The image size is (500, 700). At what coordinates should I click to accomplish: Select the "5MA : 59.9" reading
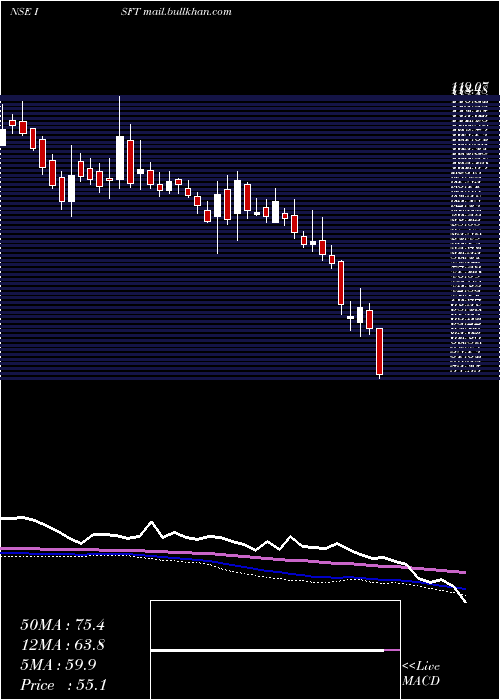(58, 665)
